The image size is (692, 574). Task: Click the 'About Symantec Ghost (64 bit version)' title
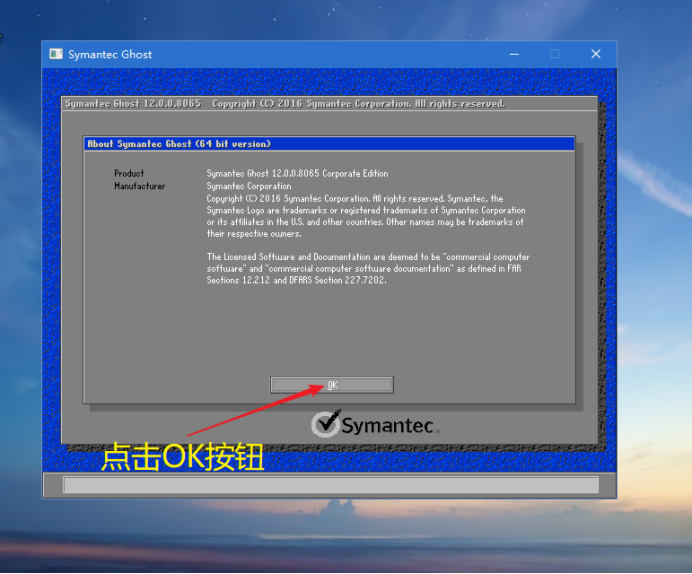pyautogui.click(x=179, y=144)
